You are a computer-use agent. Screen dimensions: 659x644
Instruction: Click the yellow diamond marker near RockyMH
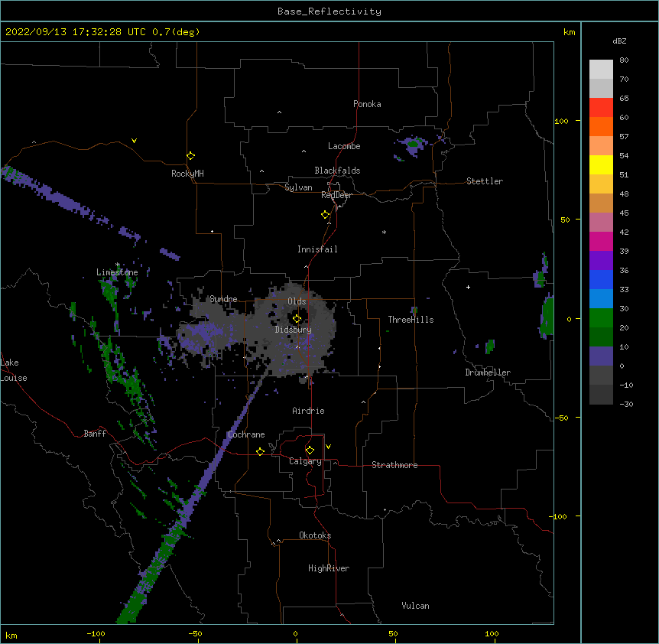coord(190,156)
